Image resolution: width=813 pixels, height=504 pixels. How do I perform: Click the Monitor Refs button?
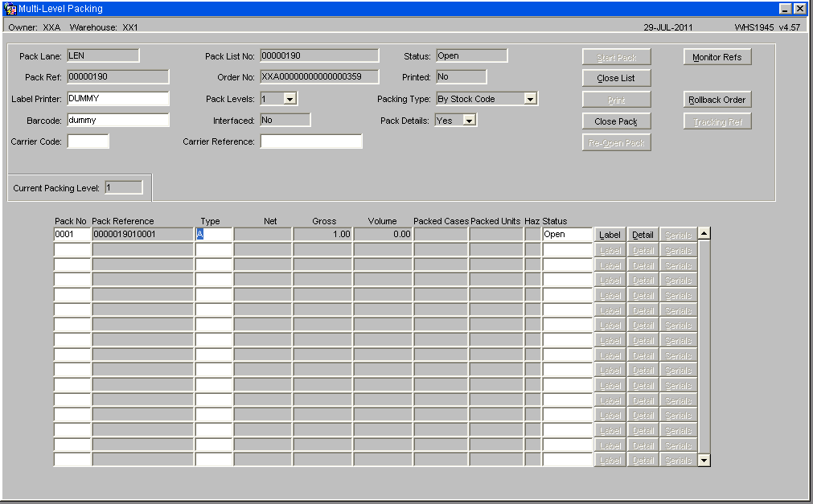tap(717, 57)
